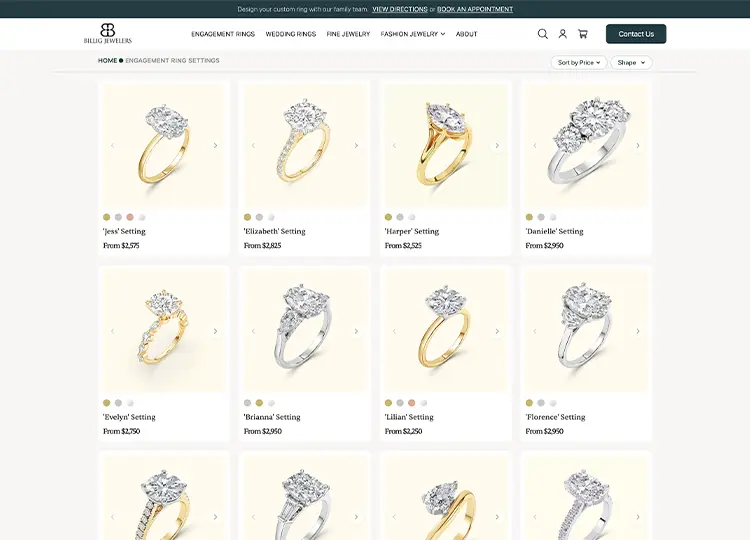Show previous image of 'Jess' Setting

tap(113, 145)
